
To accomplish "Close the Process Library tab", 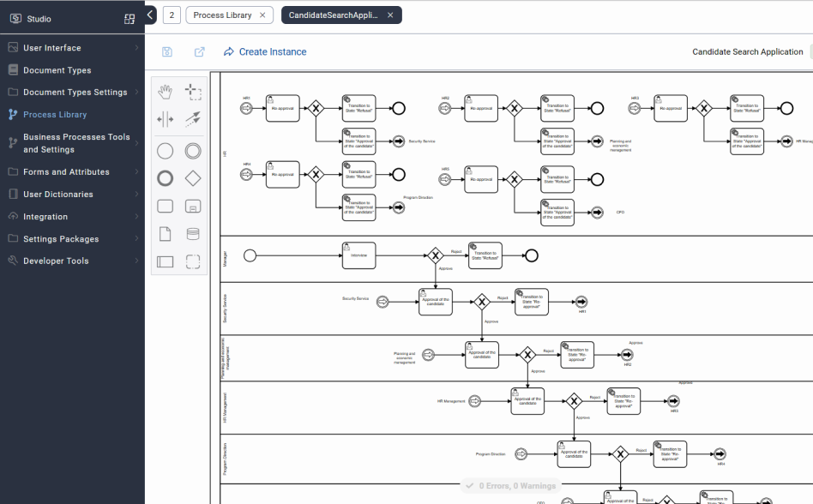I will (x=262, y=15).
